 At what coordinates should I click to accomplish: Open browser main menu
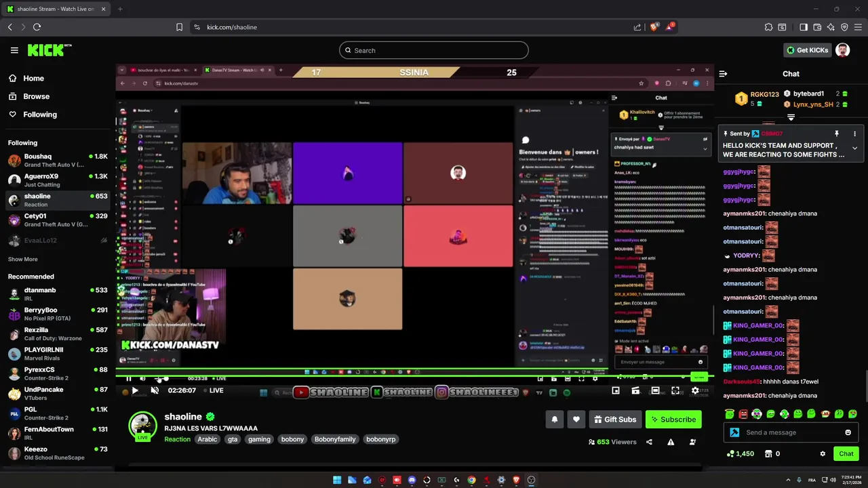(x=858, y=27)
